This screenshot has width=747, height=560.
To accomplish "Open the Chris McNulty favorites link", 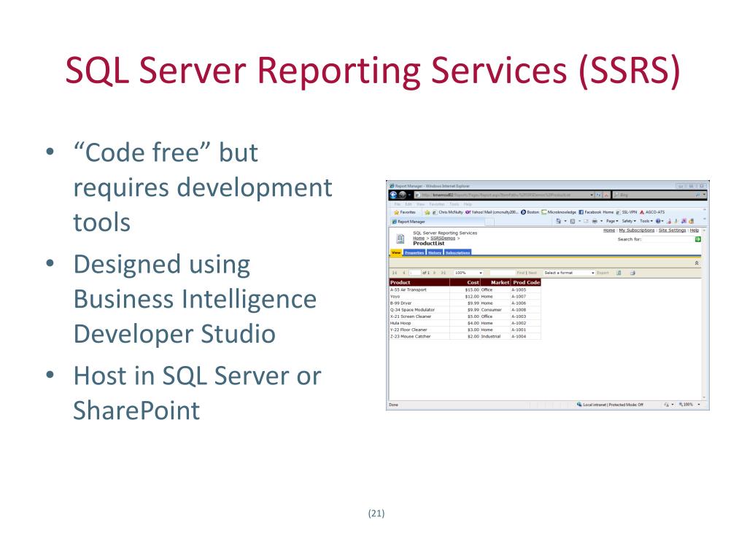I will tap(449, 212).
